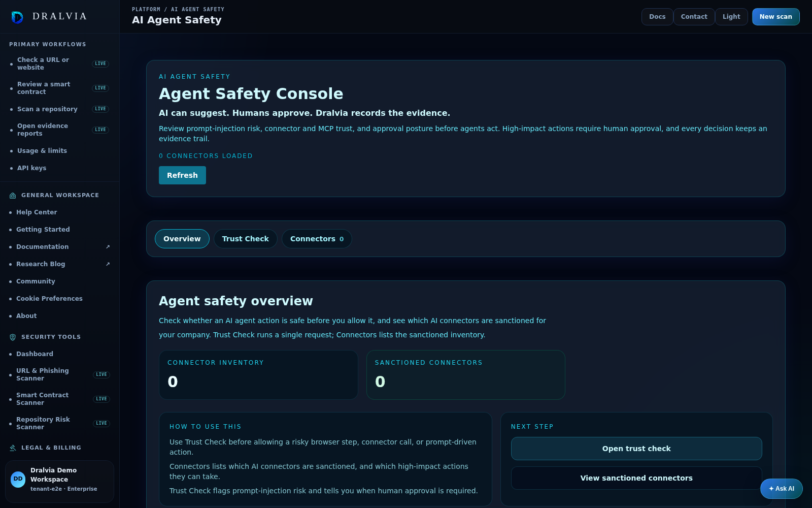Click the Dralvia logo icon
Screen dimensions: 812x508
17,17
